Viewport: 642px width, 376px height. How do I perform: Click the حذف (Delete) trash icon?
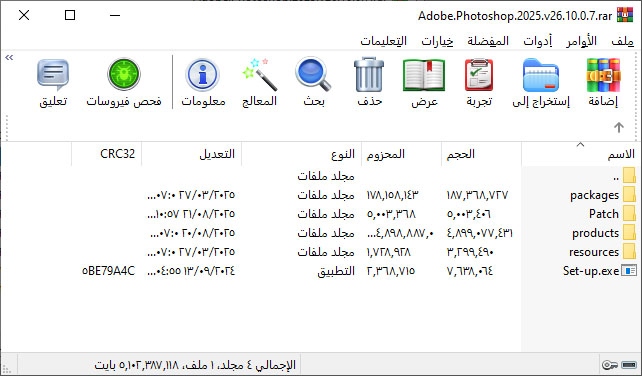pos(369,75)
